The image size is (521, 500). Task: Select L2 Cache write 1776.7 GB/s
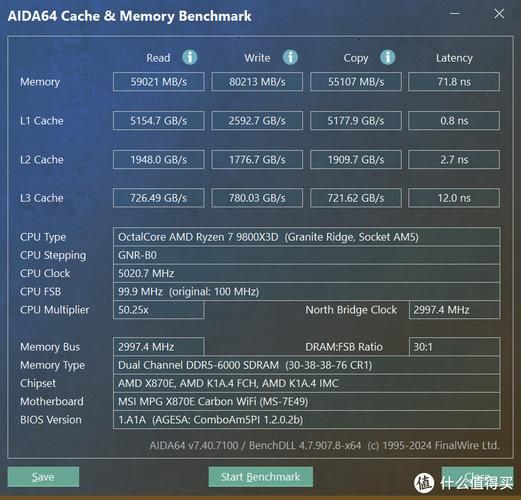257,159
